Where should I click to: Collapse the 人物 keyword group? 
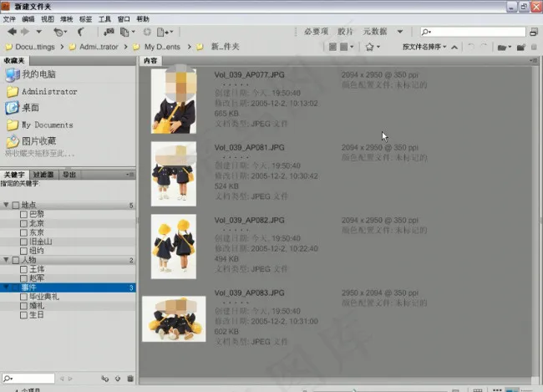tap(6, 260)
